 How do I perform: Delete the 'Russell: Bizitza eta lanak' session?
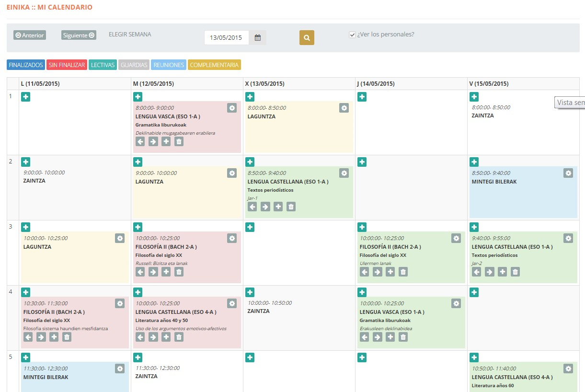(179, 272)
